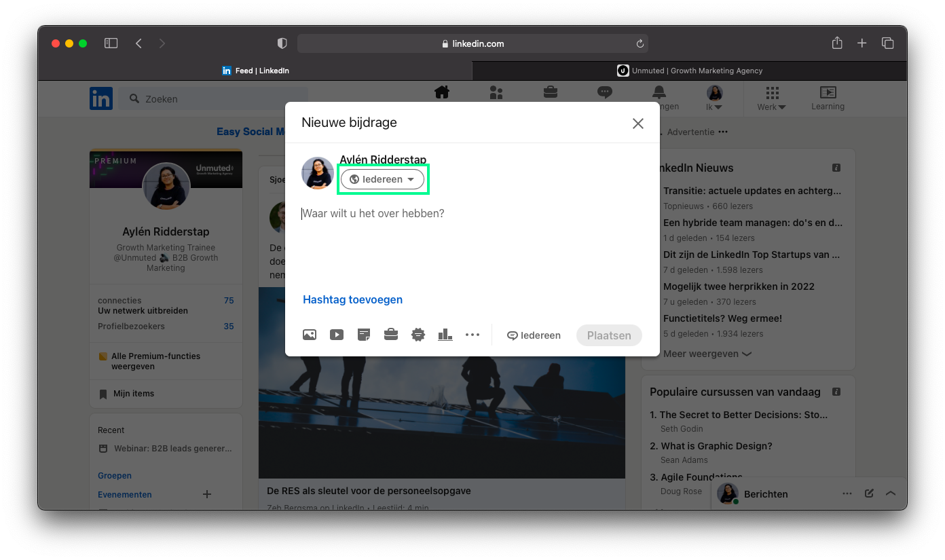Click the LinkedIn logo

[101, 98]
